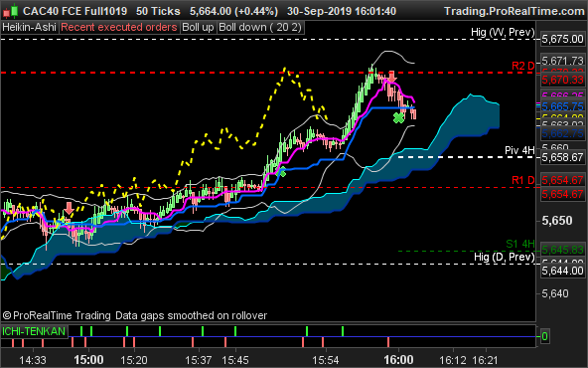This screenshot has width=588, height=368.
Task: Click the small green cross marker near the 15:50 candles
Action: point(282,172)
